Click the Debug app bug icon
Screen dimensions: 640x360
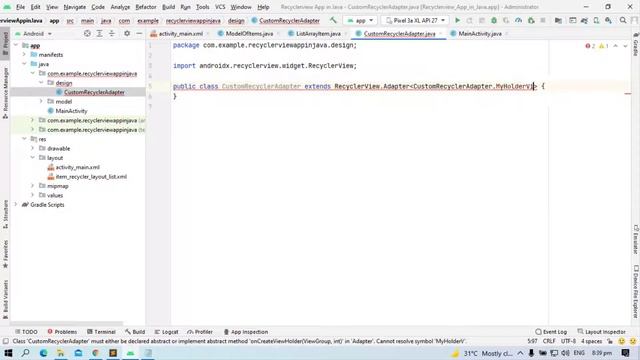click(x=494, y=20)
